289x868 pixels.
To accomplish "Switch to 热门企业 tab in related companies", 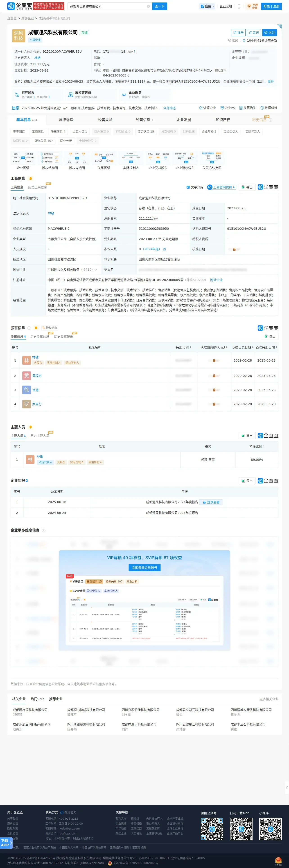I will pos(37,699).
